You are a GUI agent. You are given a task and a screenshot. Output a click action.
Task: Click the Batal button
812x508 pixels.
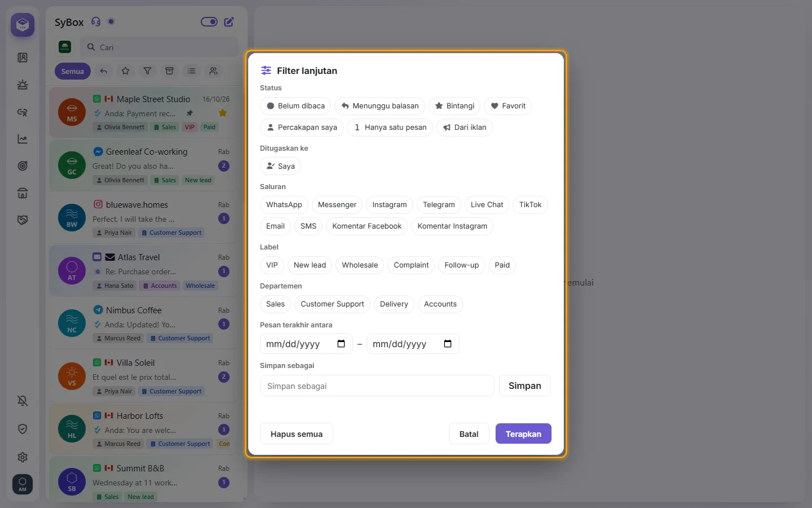pos(469,433)
